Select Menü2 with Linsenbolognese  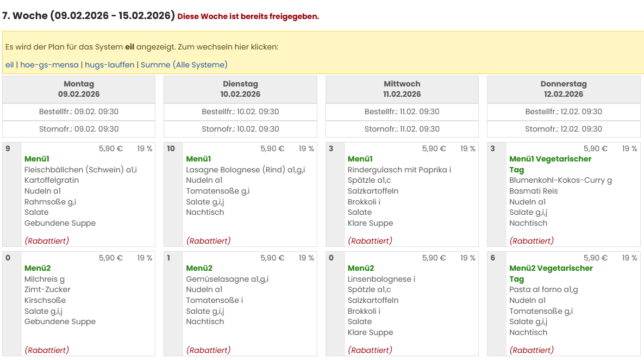(x=361, y=268)
